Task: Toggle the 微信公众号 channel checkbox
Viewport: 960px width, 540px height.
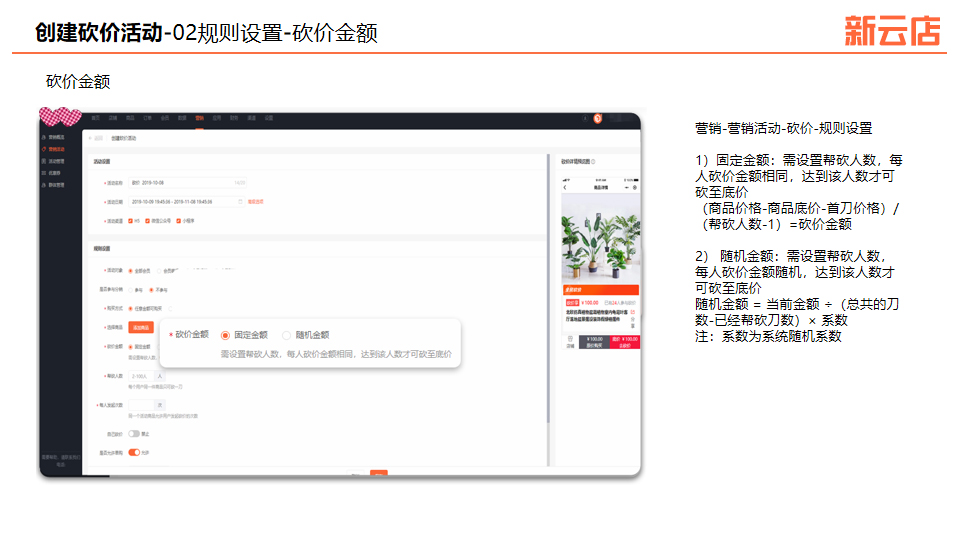Action: coord(148,221)
